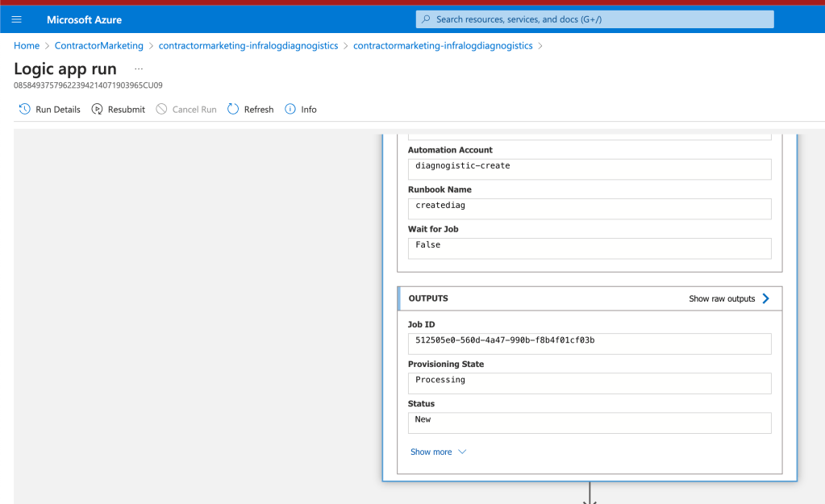
Task: Select the Provisioning State Processing field
Action: 590,383
